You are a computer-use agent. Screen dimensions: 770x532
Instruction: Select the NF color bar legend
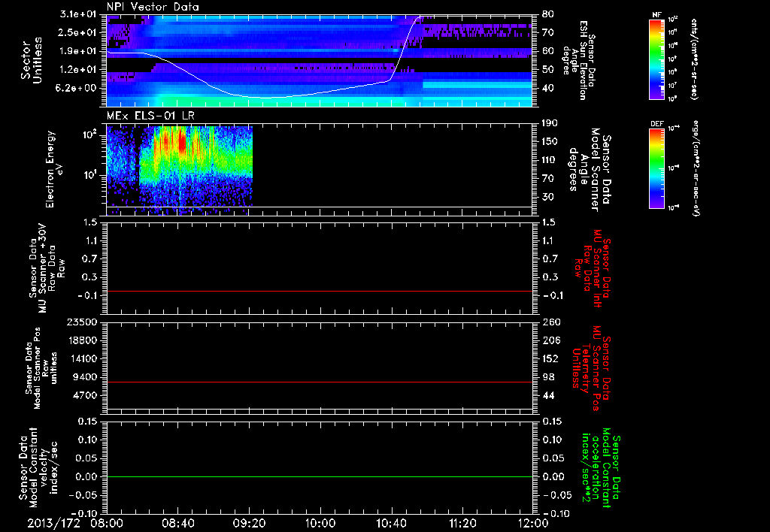tap(657, 59)
